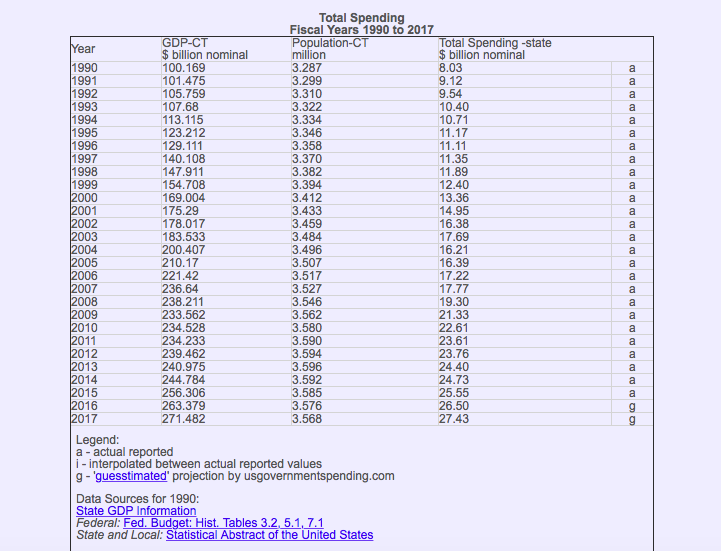Click the 2008 GDP value 238.211
Screen dimensions: 721x551
183,302
